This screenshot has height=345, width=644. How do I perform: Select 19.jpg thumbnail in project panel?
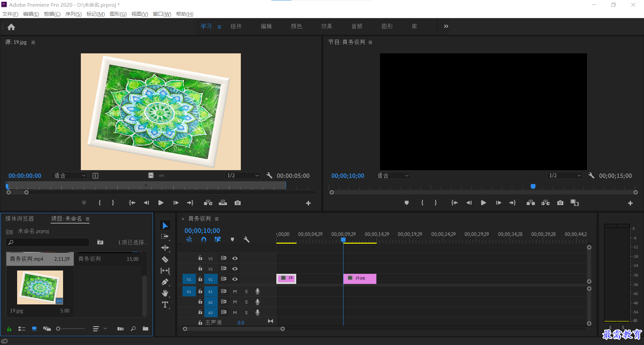[40, 287]
